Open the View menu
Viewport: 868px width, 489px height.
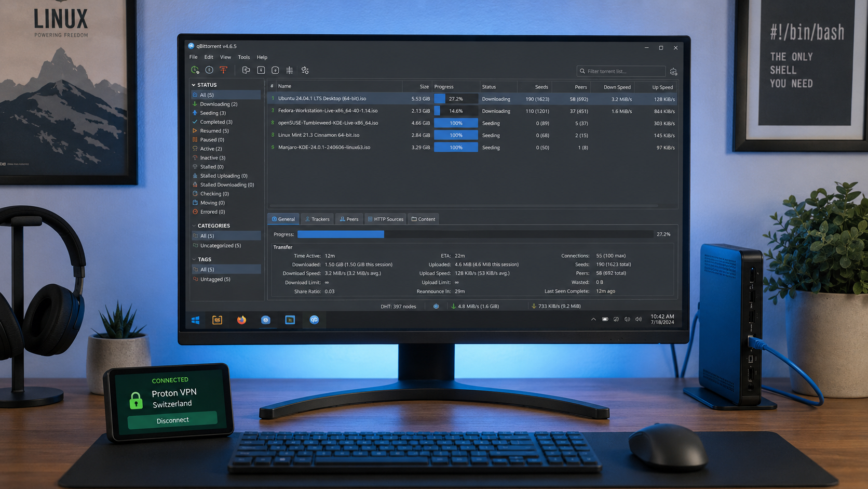click(x=225, y=57)
